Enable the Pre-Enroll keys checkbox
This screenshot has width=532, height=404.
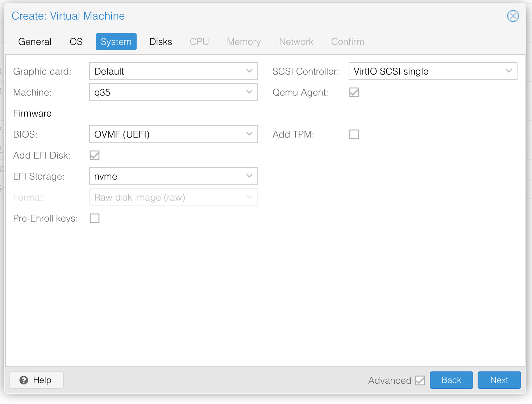(95, 218)
